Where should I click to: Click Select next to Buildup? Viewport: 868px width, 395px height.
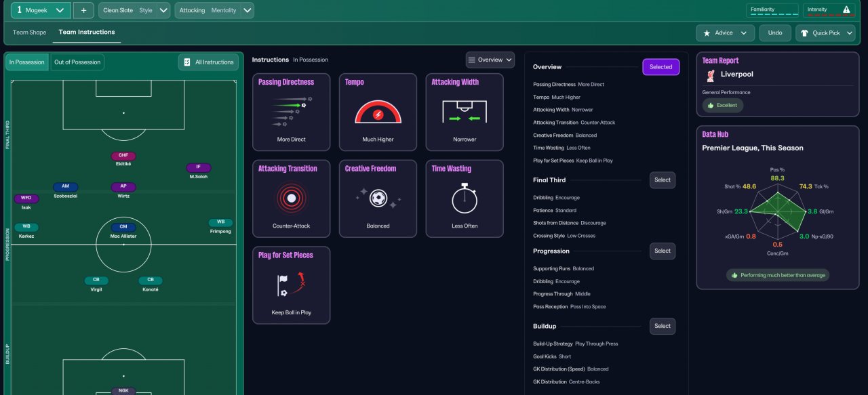point(663,326)
